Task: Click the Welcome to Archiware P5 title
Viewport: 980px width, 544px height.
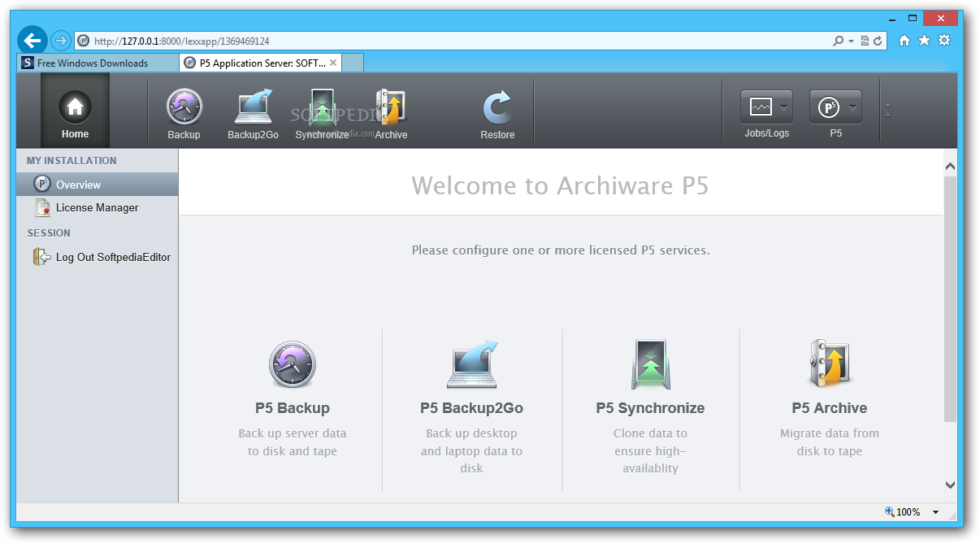Action: pos(560,185)
